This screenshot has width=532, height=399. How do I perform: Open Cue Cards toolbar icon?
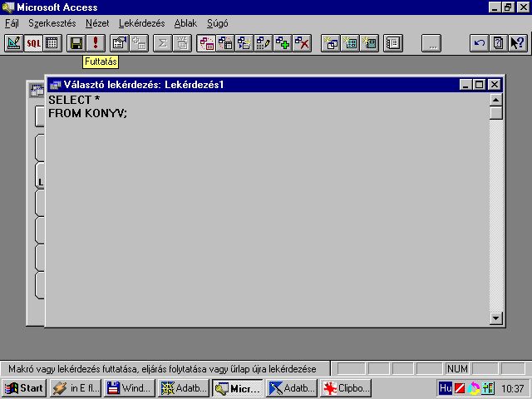[x=499, y=43]
